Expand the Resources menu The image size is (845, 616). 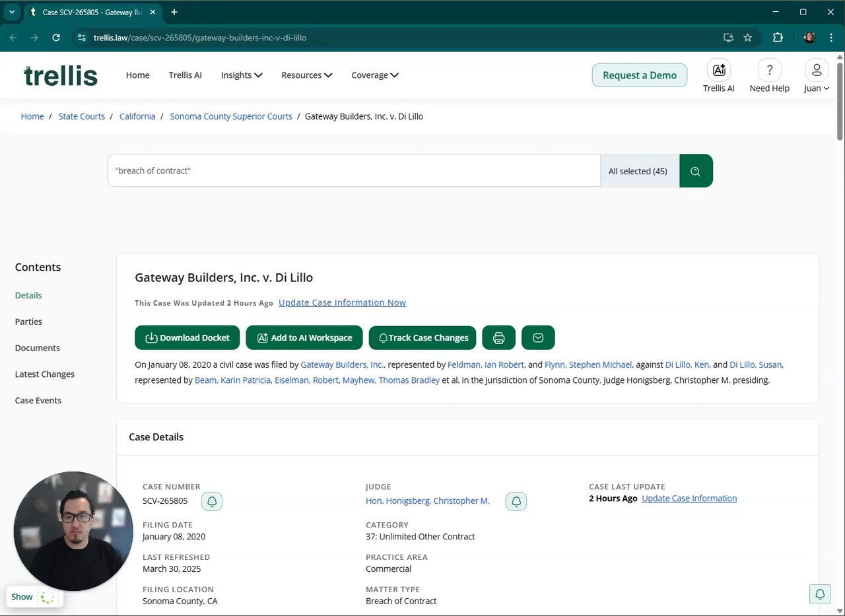[x=307, y=75]
